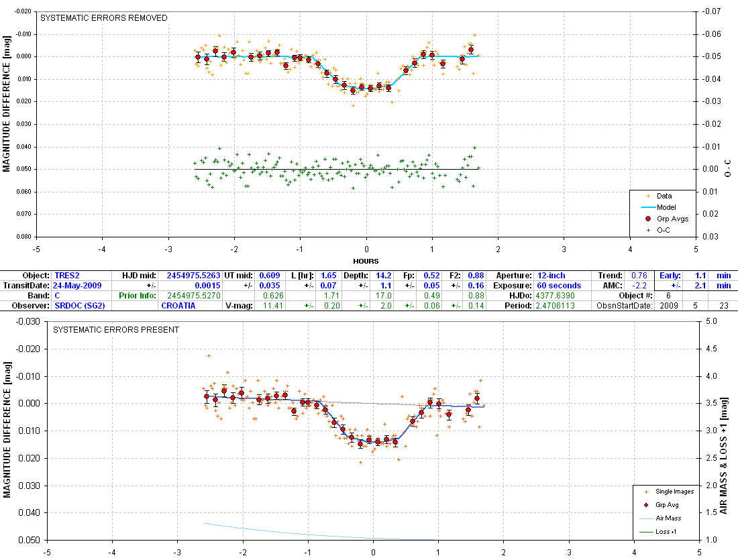The height and width of the screenshot is (560, 738).
Task: Select the Object # value 6
Action: pos(668,296)
